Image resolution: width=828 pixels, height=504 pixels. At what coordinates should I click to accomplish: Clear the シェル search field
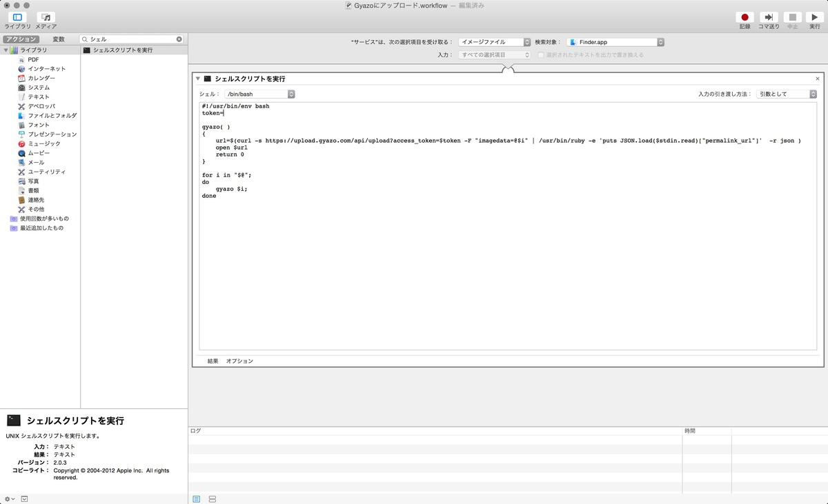tap(179, 39)
